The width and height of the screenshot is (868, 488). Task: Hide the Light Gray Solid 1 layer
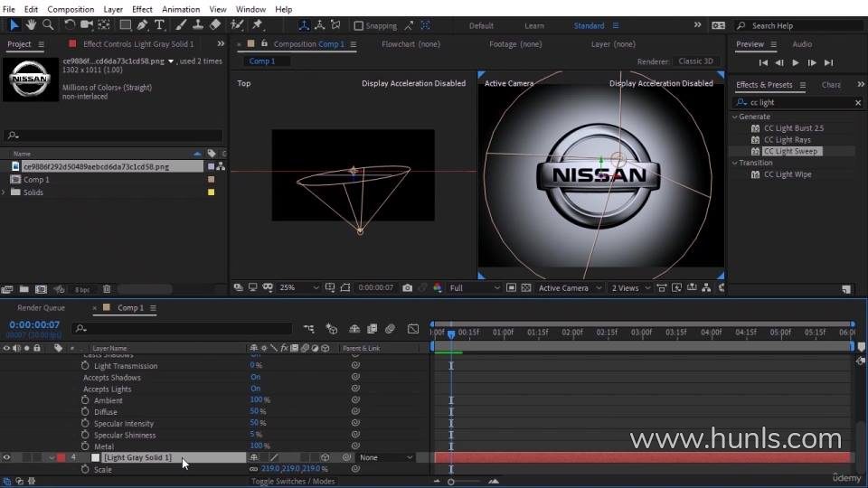[x=6, y=457]
